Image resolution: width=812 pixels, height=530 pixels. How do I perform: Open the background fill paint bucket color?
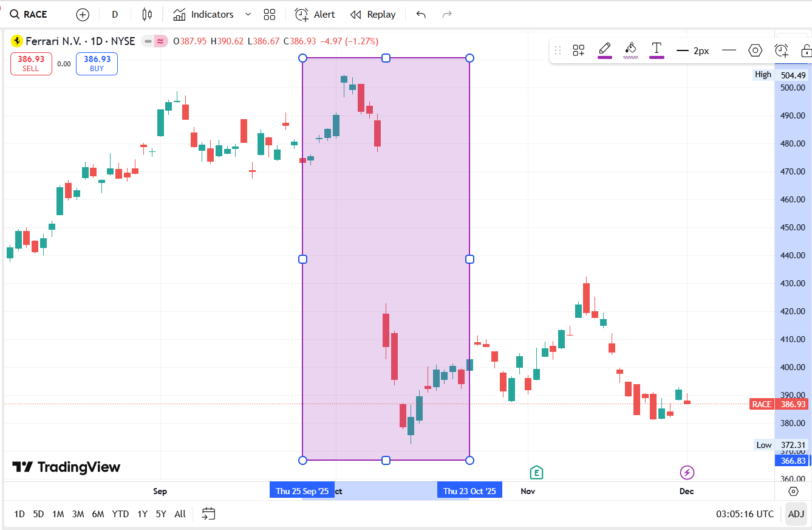click(631, 50)
